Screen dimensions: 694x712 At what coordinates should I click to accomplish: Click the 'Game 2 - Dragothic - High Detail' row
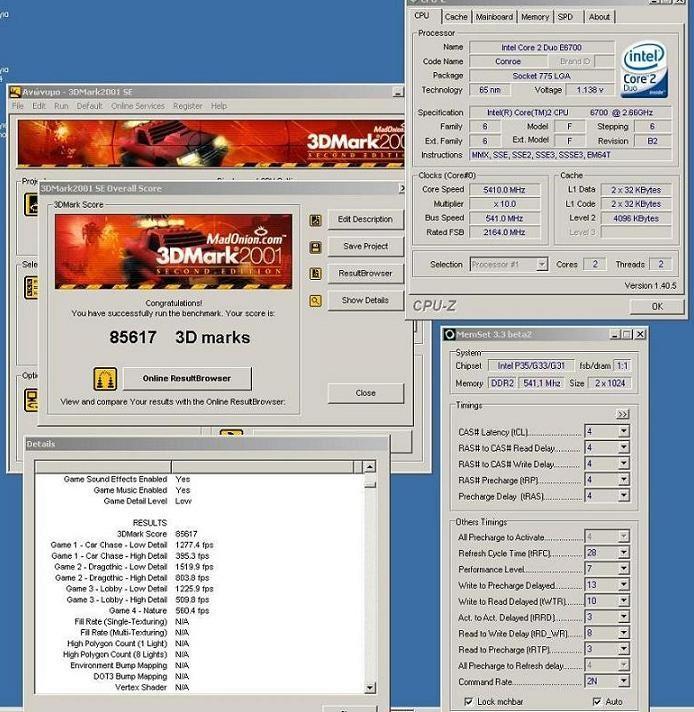coord(132,578)
